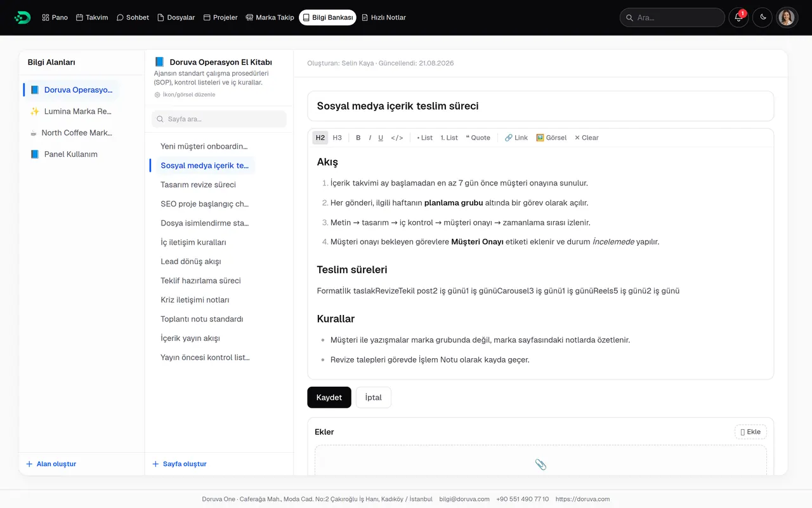
Task: Click Sayfa oluştur link
Action: coord(180,464)
